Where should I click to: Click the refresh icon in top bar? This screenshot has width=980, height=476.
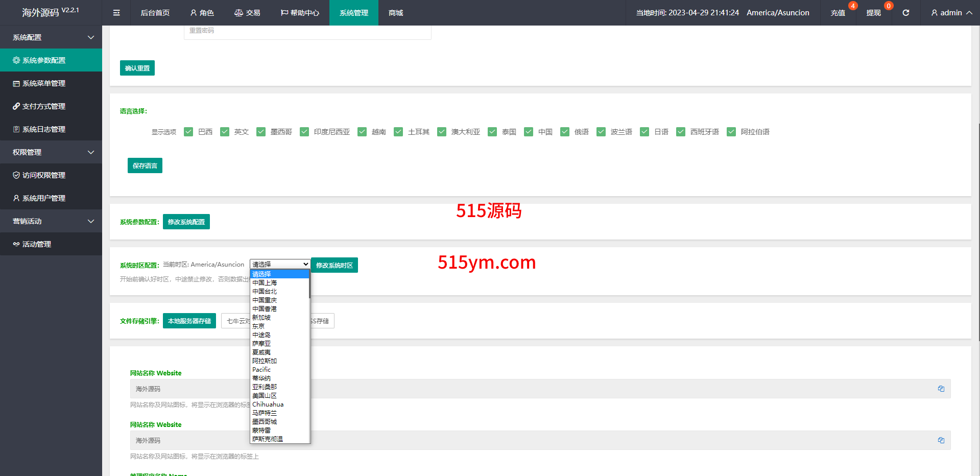(905, 13)
